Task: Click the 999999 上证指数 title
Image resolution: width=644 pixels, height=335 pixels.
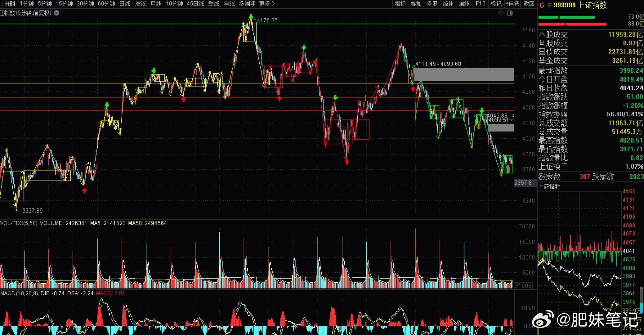Action: [x=580, y=5]
